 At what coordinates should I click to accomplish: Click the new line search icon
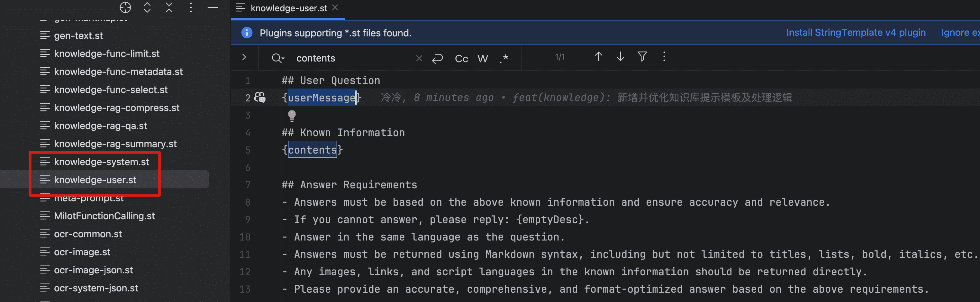tap(438, 58)
